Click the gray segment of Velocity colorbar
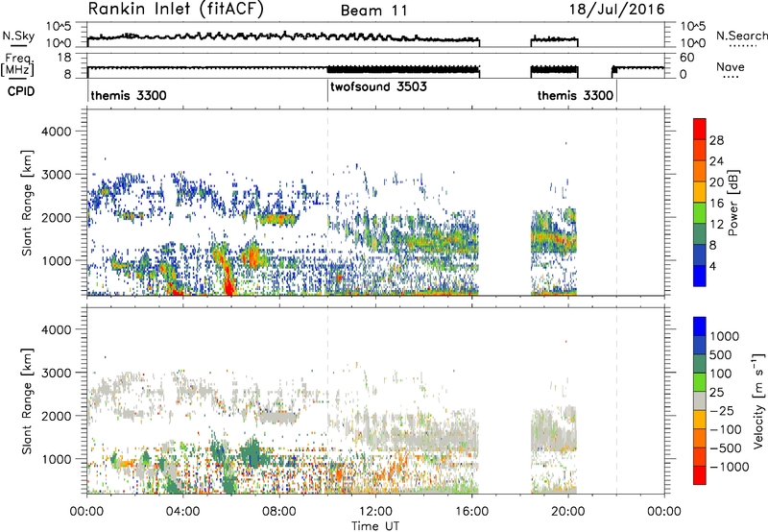 [700, 400]
